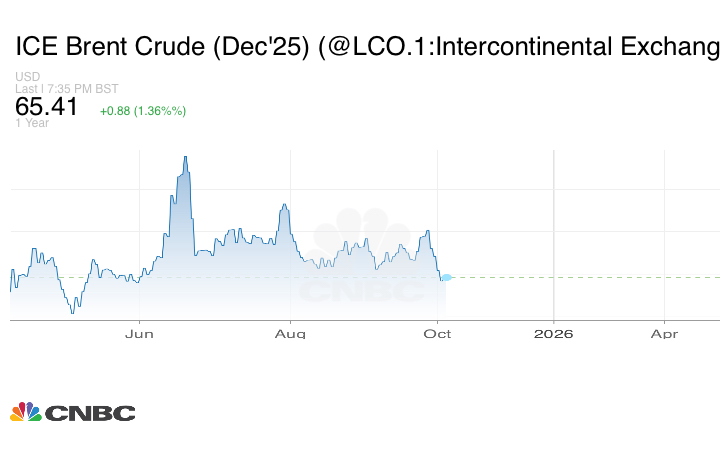Select the 1 Year range label
The image size is (720, 450).
(x=32, y=123)
